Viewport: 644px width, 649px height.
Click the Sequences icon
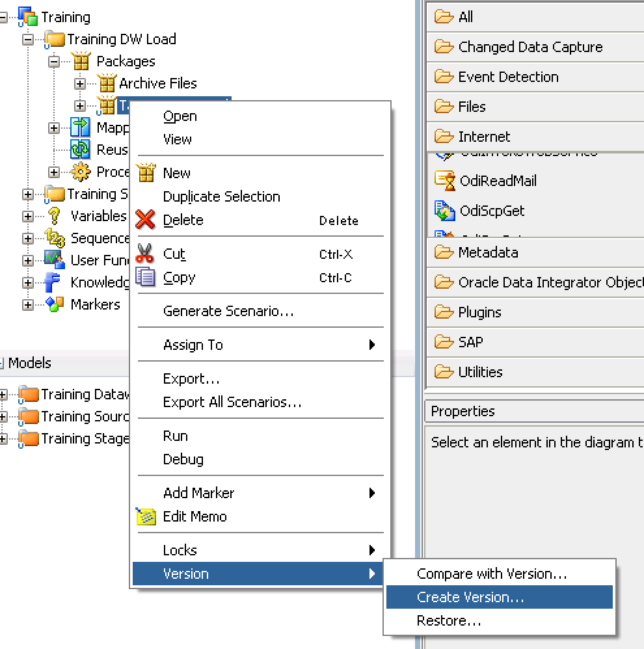[55, 237]
